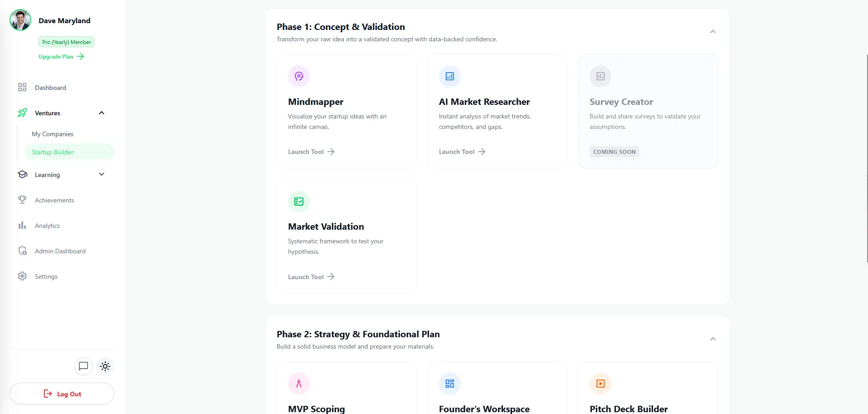Click the Analytics bar chart icon
The image size is (868, 414).
pyautogui.click(x=22, y=225)
